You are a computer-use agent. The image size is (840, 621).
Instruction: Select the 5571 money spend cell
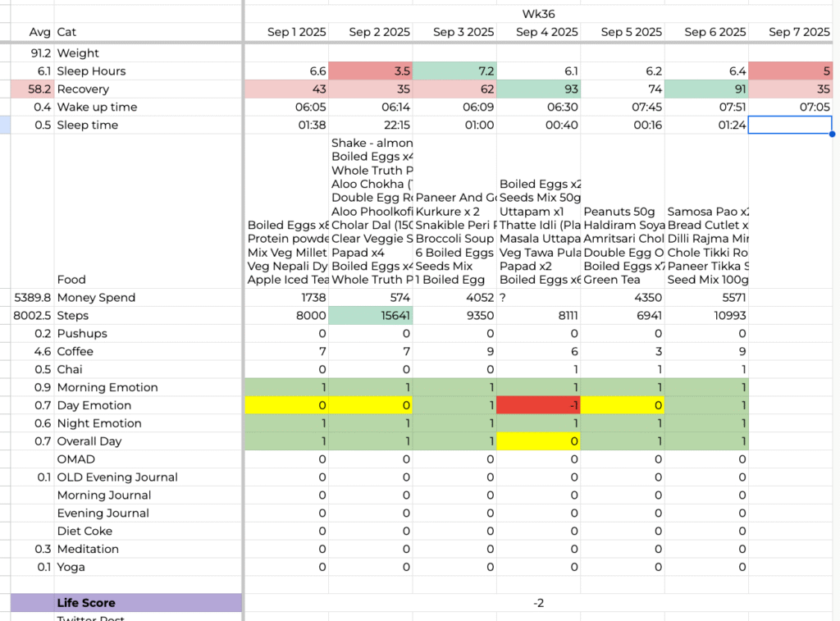point(706,297)
